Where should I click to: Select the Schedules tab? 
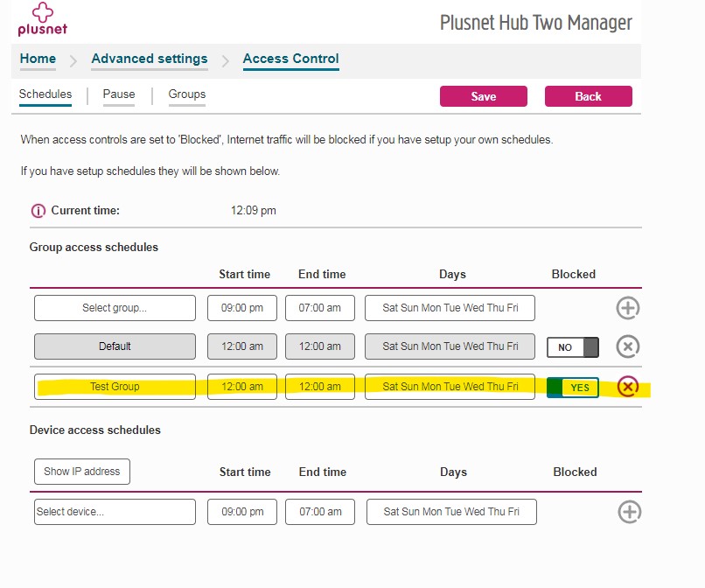pos(45,94)
